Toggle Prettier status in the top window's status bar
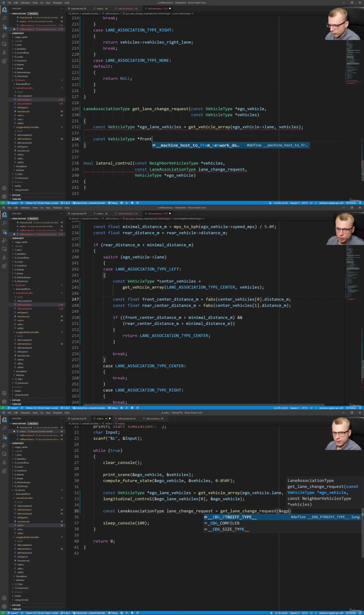The height and width of the screenshot is (615, 364). pos(351,203)
